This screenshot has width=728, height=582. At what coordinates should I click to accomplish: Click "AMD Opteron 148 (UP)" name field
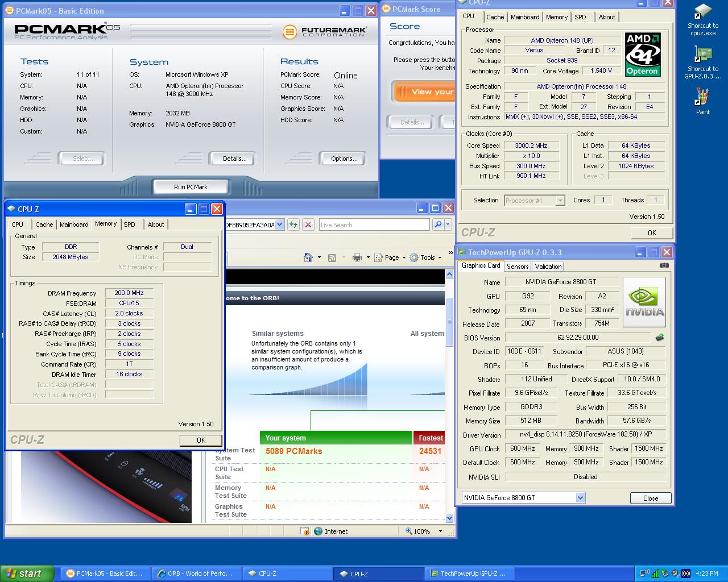coord(562,40)
